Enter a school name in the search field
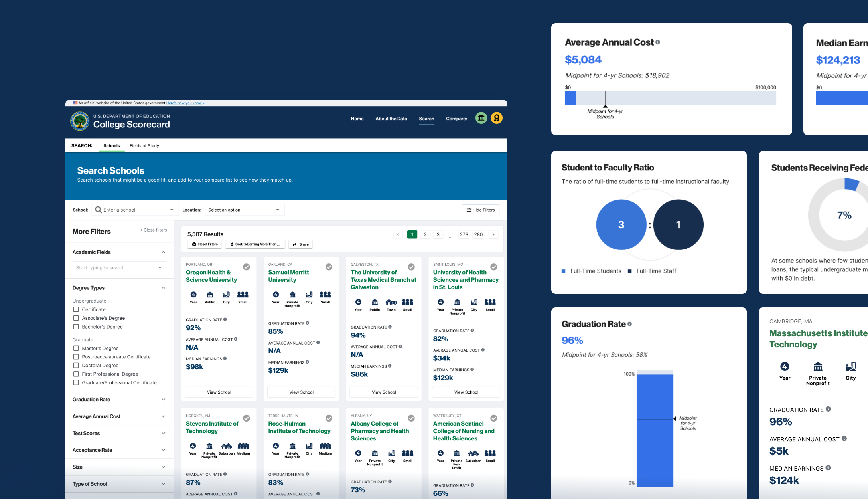868x499 pixels. (132, 210)
